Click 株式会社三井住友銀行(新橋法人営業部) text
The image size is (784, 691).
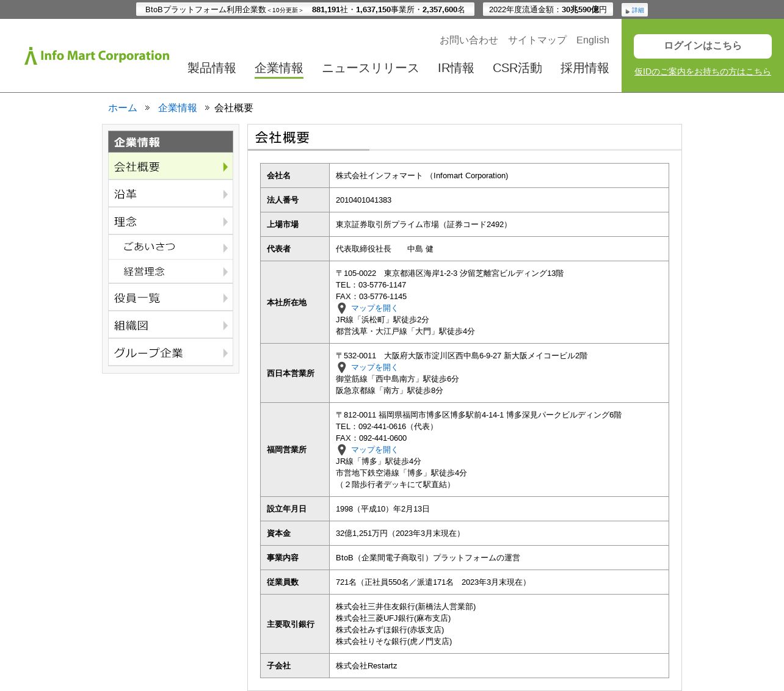pos(405,607)
